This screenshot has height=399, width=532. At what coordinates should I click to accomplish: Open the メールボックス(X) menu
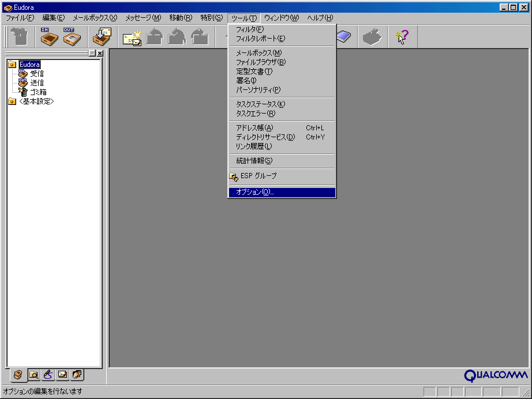coord(95,18)
